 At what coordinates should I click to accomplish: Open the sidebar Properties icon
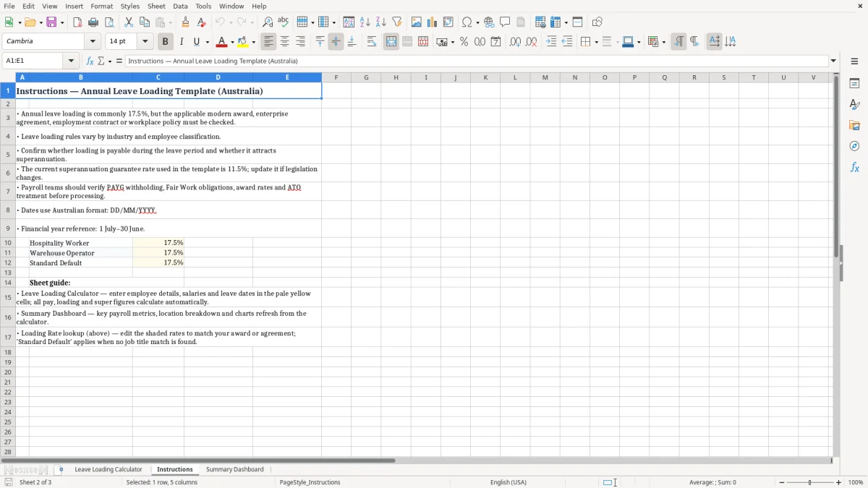854,83
